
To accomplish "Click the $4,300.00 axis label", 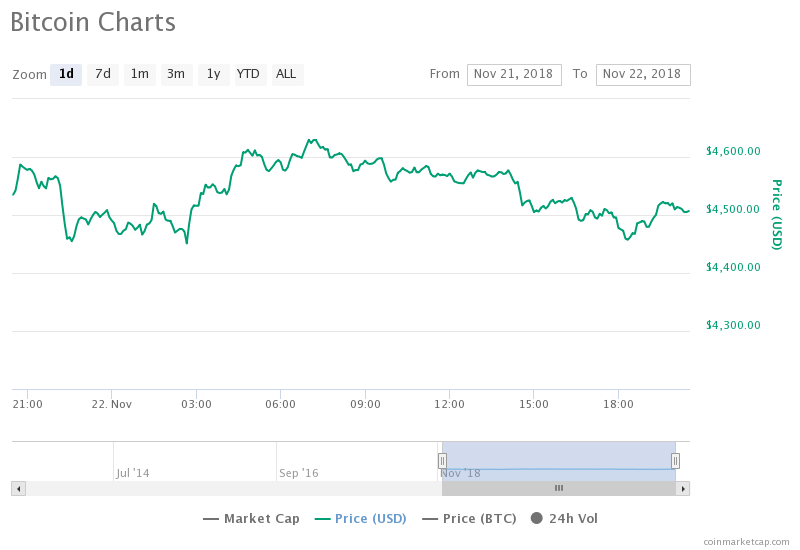I will pos(733,325).
